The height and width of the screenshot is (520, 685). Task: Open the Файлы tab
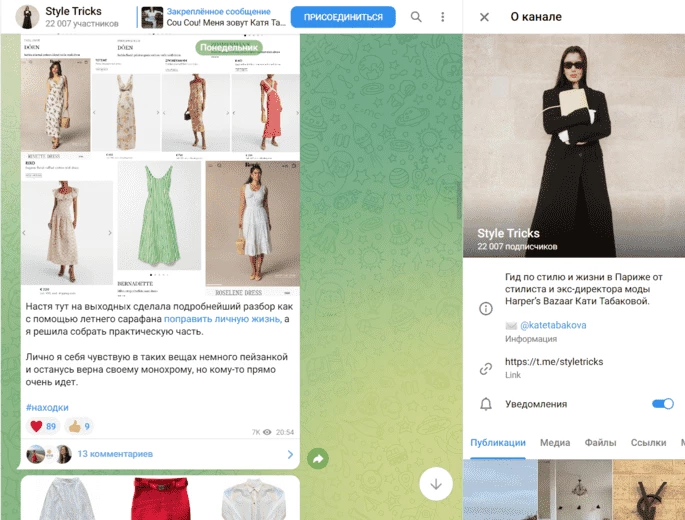(600, 443)
